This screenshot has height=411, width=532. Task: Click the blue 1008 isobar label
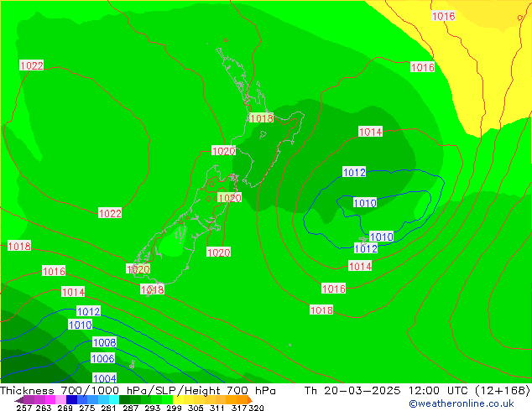[x=105, y=342]
